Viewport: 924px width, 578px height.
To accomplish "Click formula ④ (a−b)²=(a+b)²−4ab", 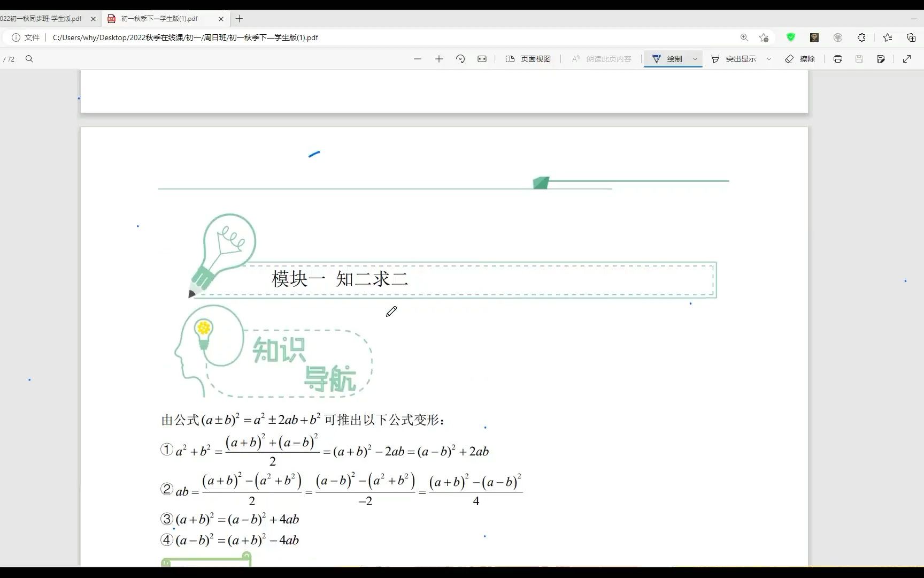I will tap(230, 540).
